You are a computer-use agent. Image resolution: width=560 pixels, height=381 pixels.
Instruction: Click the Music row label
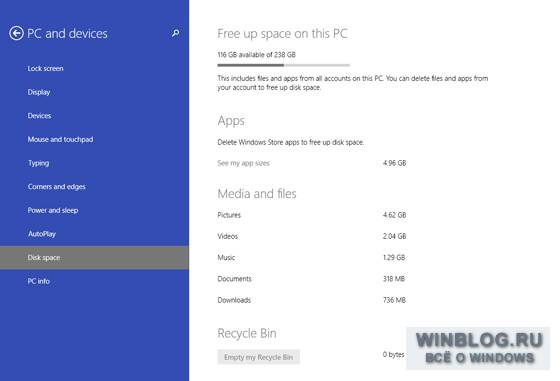[x=226, y=257]
